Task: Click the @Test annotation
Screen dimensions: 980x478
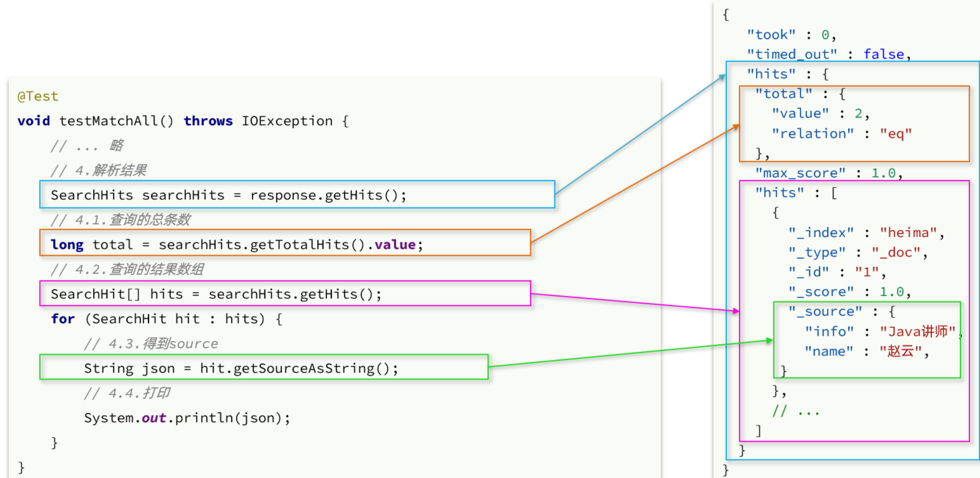Action: (x=38, y=96)
